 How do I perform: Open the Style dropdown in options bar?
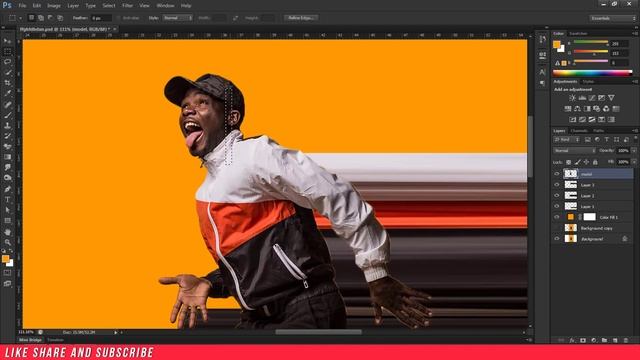tap(177, 18)
